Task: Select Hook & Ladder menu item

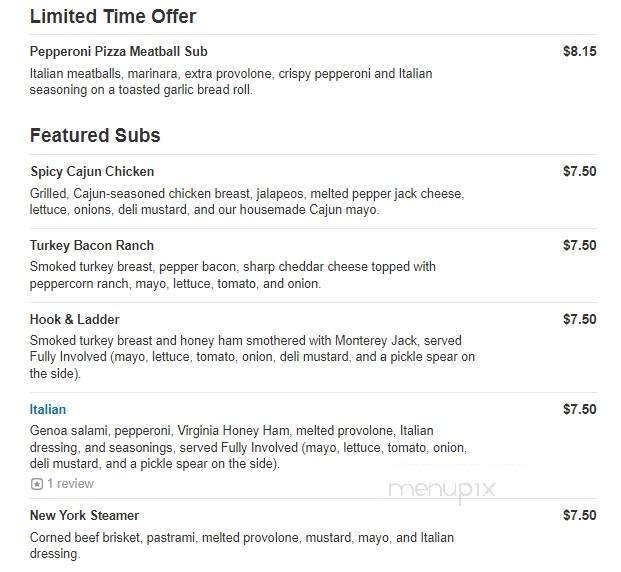Action: (74, 319)
